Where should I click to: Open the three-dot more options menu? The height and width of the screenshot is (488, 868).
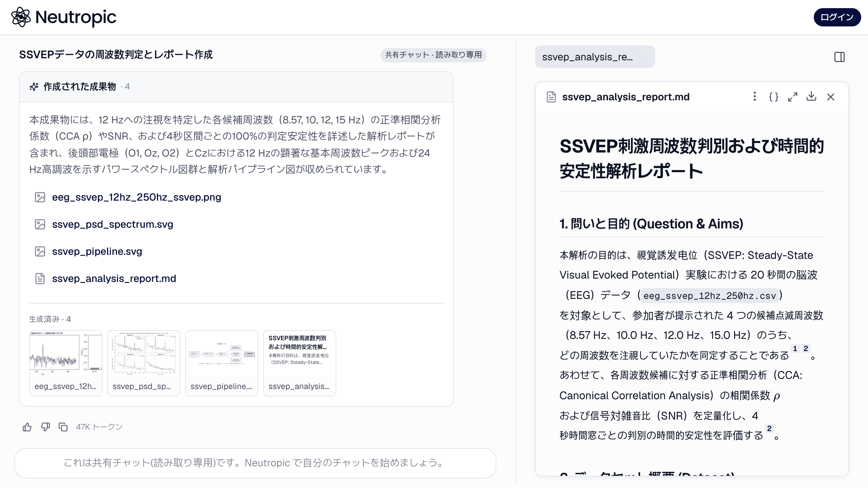pyautogui.click(x=754, y=97)
